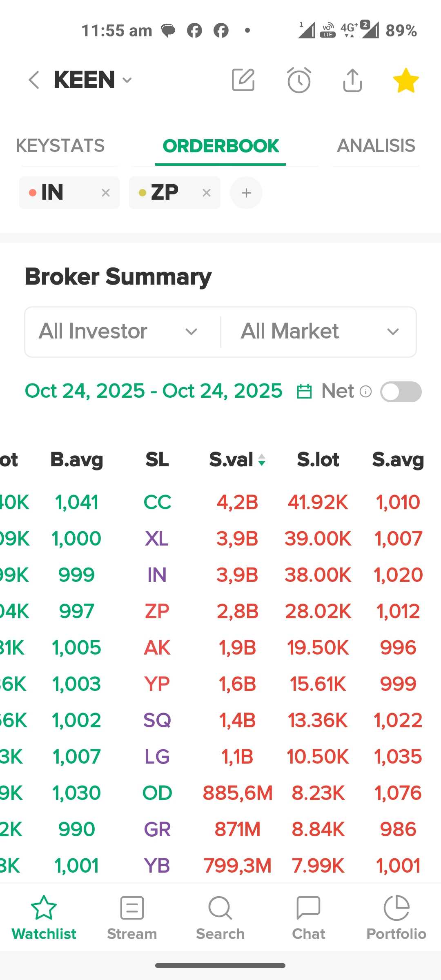Screen dimensions: 441x980
Task: Open the All Market dropdown
Action: click(318, 332)
